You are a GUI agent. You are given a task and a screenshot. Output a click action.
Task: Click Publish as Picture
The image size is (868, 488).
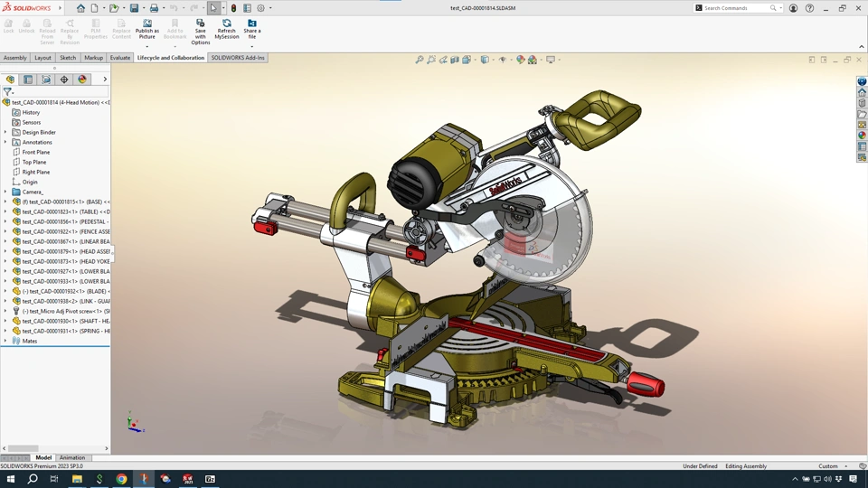147,29
